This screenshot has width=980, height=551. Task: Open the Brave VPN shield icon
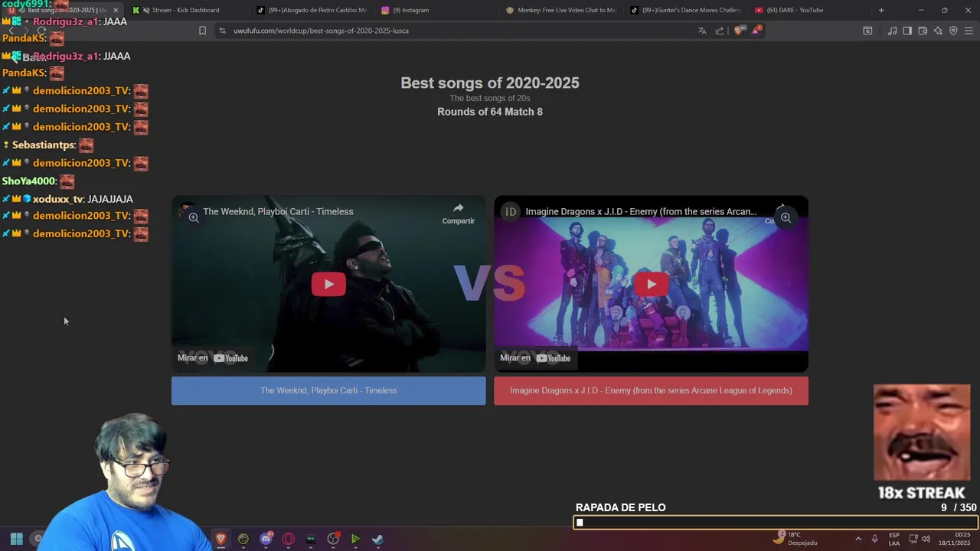(953, 31)
